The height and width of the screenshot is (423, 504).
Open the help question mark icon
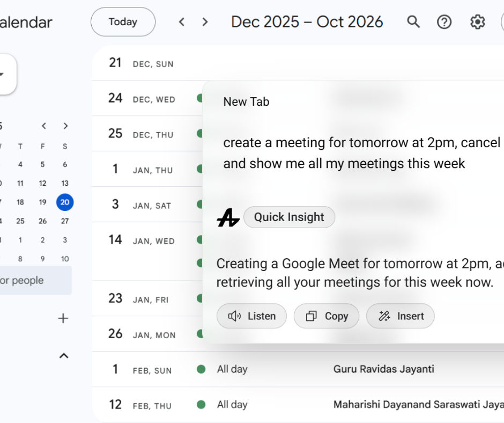444,22
